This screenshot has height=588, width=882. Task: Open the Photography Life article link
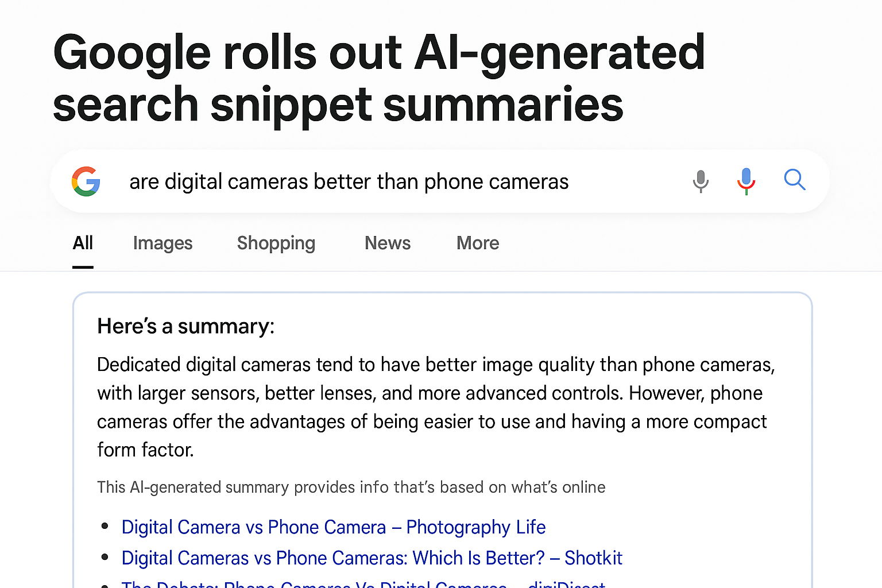(x=333, y=527)
